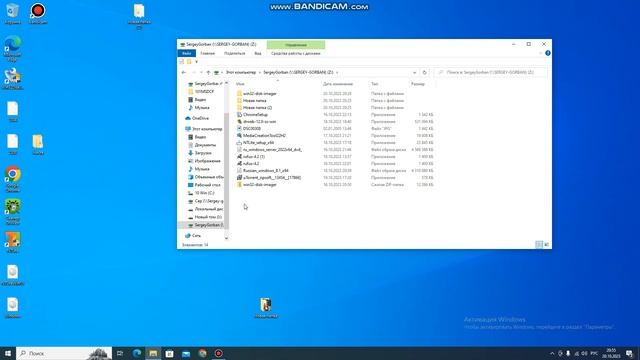Sort by Имя column header
The image size is (640, 360).
pyautogui.click(x=240, y=84)
